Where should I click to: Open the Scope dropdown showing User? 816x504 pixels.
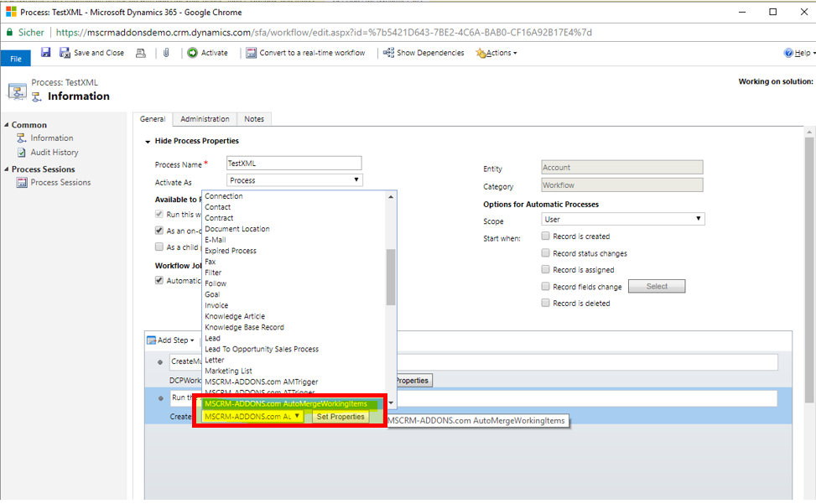(623, 220)
